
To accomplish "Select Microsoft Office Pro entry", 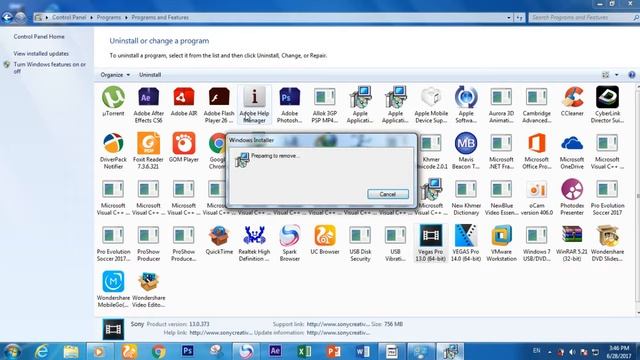I will [537, 151].
